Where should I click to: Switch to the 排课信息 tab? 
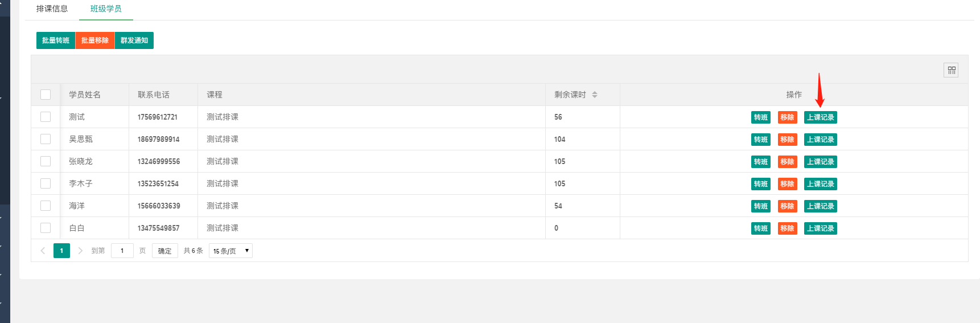(52, 9)
